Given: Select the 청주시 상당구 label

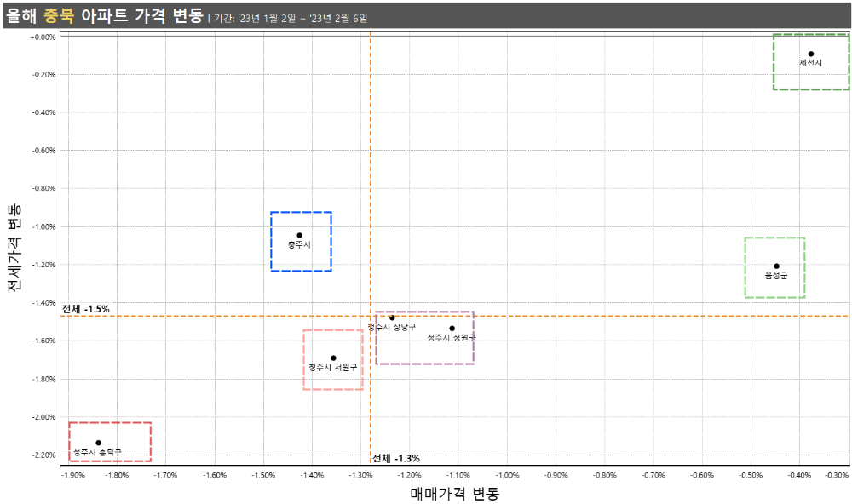Looking at the screenshot, I should coord(392,327).
